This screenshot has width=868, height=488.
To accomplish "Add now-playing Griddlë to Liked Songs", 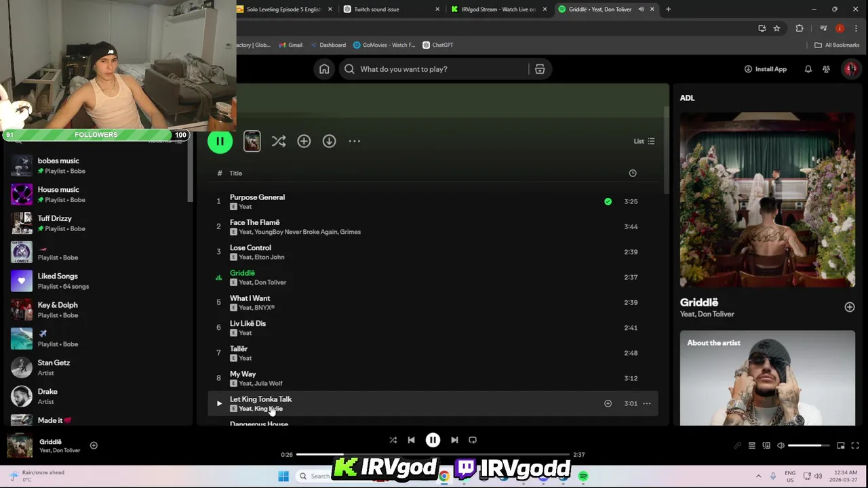I will (x=94, y=445).
